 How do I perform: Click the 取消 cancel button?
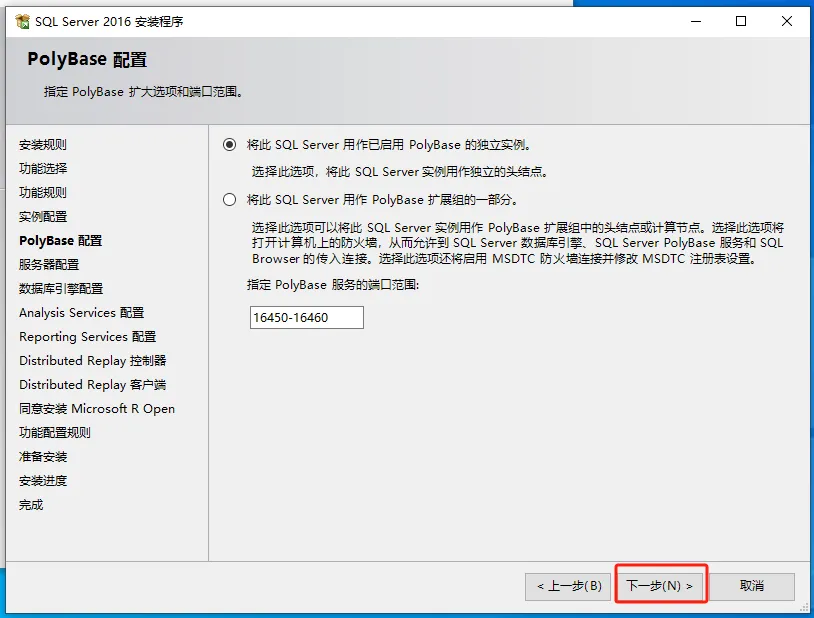point(751,586)
